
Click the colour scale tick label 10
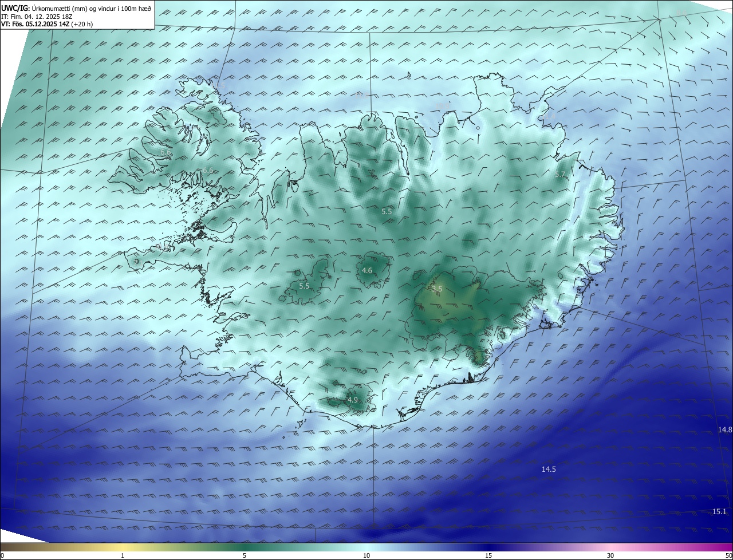pos(366,555)
